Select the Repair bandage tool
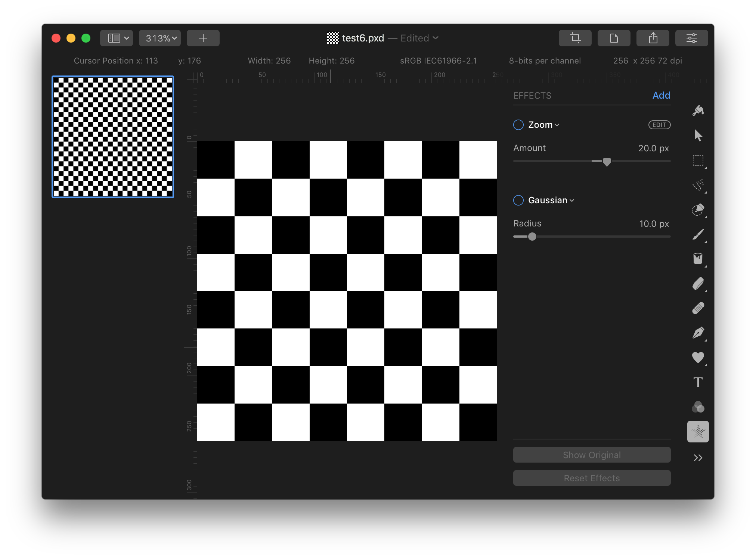756x559 pixels. [x=698, y=308]
